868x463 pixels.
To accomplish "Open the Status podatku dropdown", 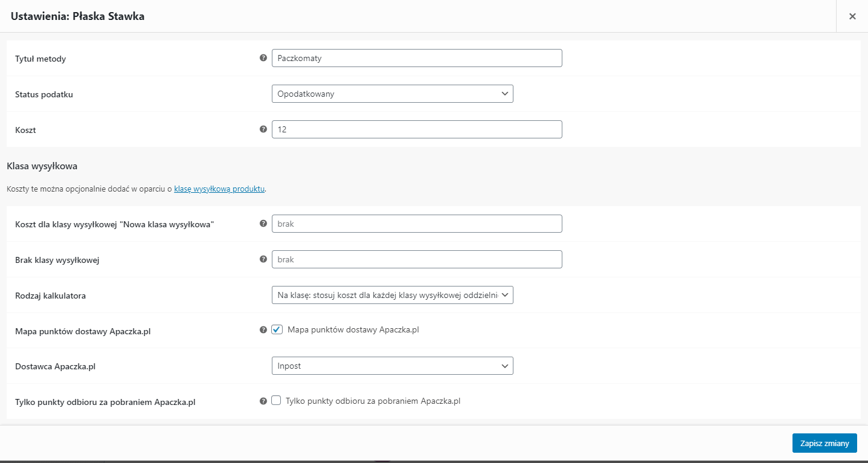I will pos(392,94).
